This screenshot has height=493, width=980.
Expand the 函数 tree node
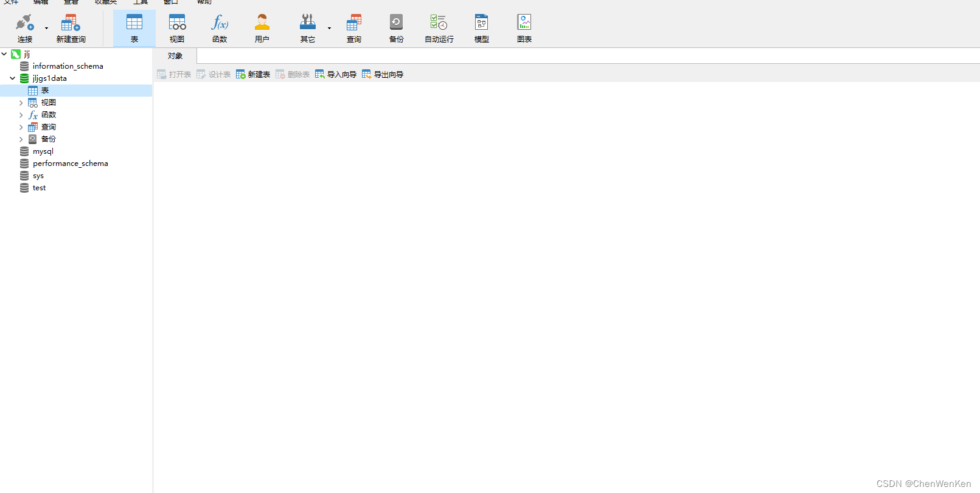tap(21, 115)
